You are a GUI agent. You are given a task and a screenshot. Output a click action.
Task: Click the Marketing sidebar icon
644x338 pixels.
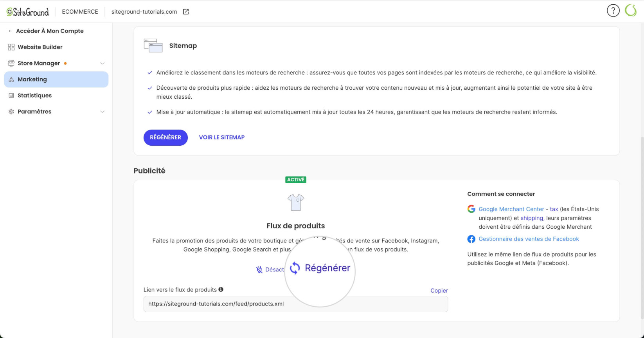(11, 80)
